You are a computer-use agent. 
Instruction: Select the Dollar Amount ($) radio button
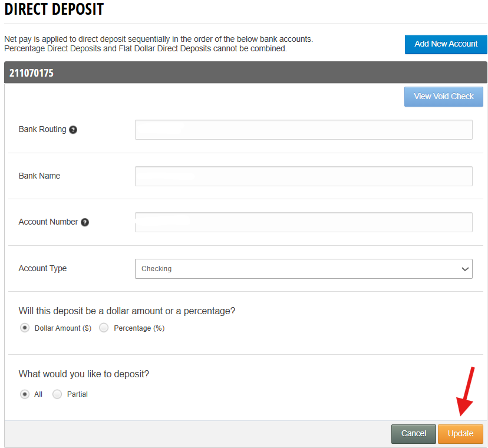(x=24, y=328)
